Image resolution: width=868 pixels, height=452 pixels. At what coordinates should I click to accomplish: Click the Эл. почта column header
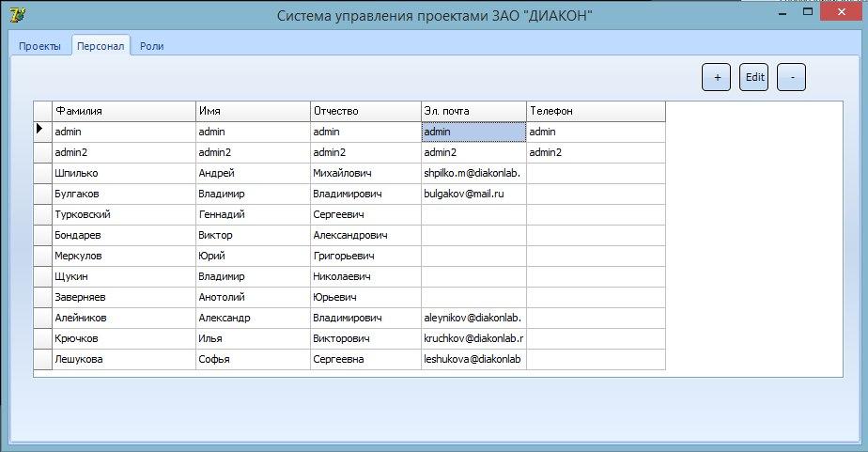(x=473, y=111)
